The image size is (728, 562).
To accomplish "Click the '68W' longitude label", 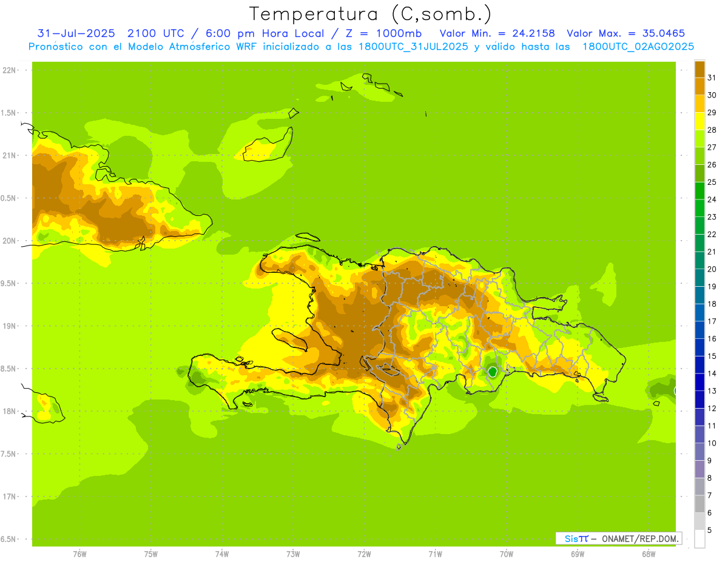I will pyautogui.click(x=649, y=554).
